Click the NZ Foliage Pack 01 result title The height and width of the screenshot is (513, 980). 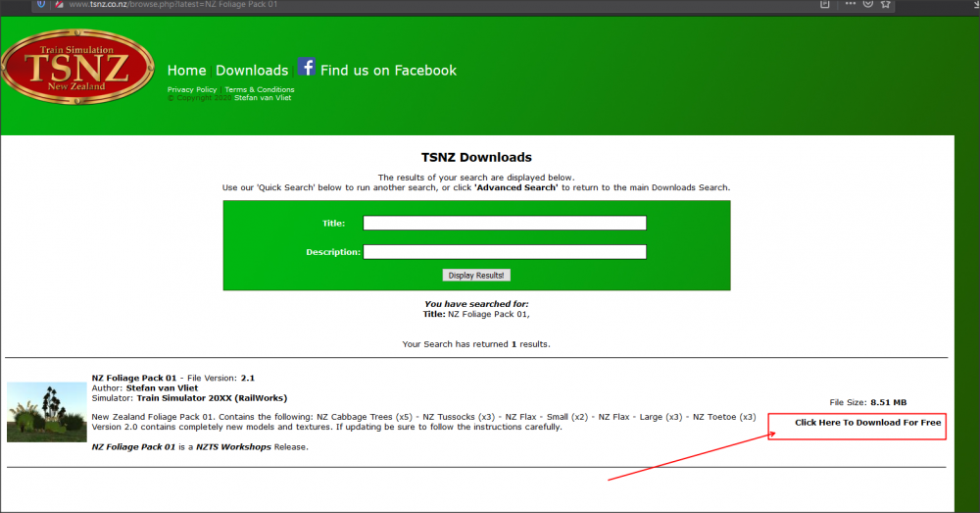tap(134, 378)
